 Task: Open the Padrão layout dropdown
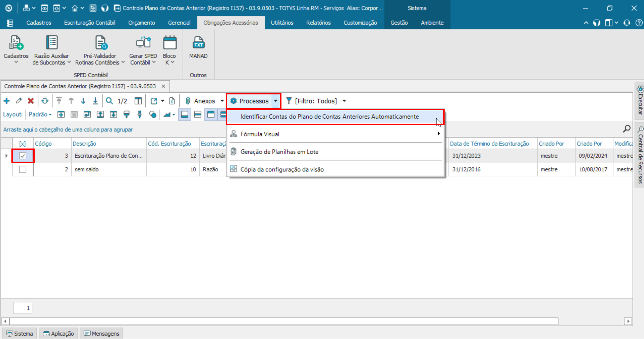[x=40, y=115]
